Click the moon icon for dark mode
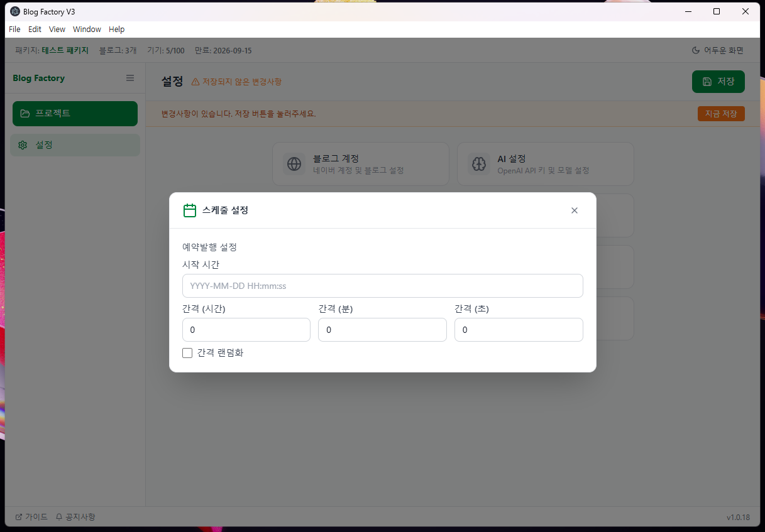 (695, 50)
